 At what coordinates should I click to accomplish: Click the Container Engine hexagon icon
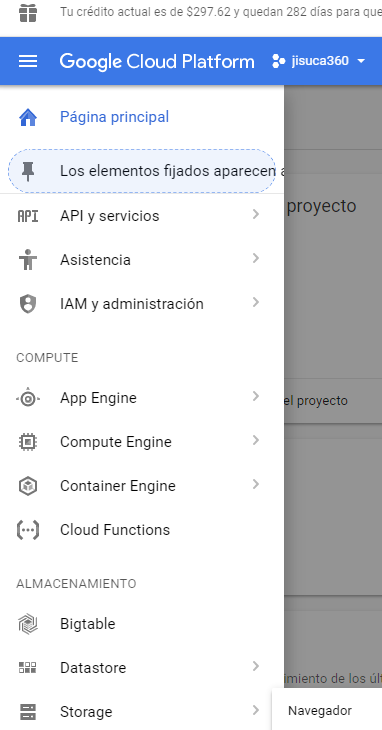click(28, 486)
